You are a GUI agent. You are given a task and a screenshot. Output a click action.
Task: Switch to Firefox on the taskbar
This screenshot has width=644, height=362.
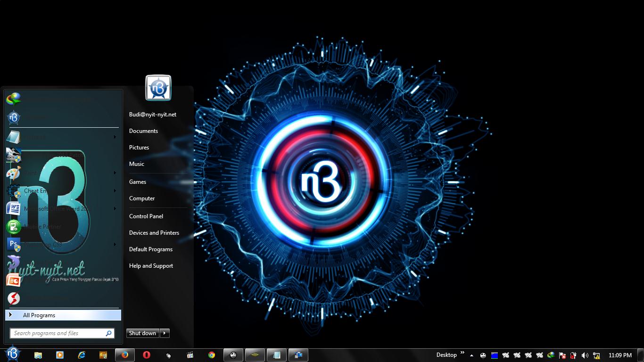pos(125,355)
